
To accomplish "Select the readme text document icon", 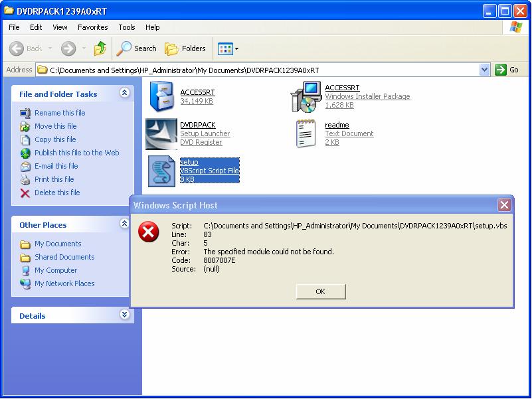I will [x=306, y=133].
